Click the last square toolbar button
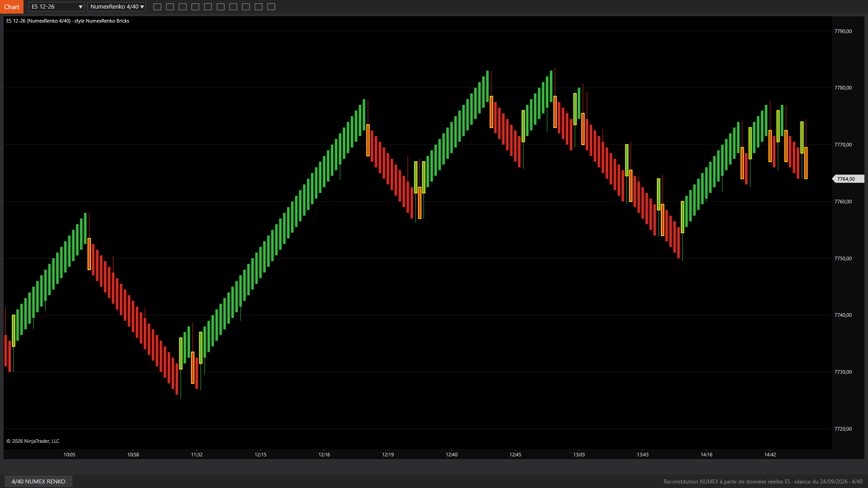 click(x=271, y=7)
